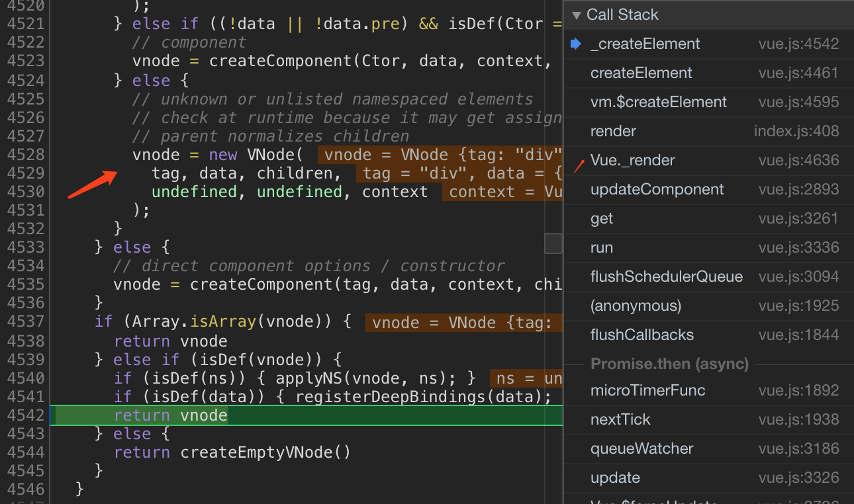854x504 pixels.
Task: Click the 'ns = un' inline value hint
Action: [526, 378]
